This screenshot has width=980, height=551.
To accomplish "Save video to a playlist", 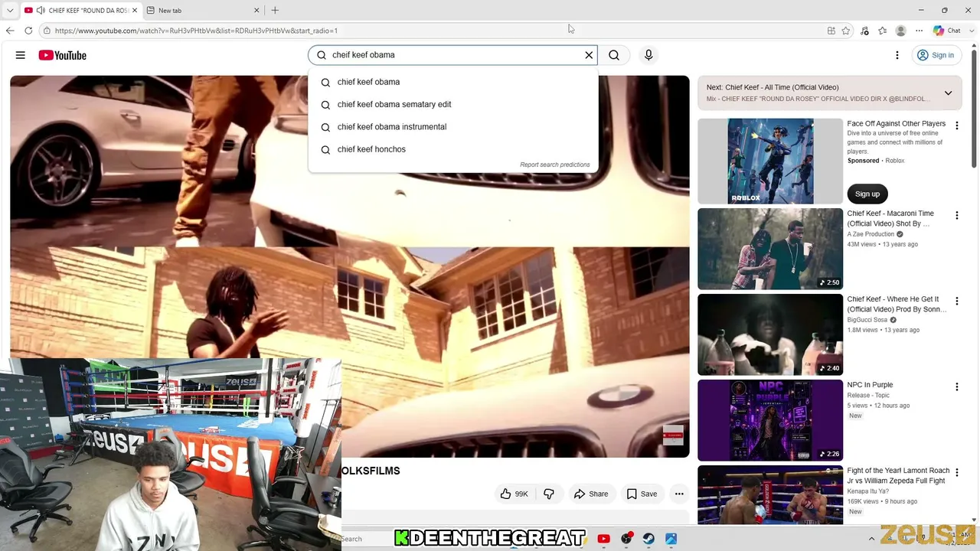I will click(x=642, y=494).
